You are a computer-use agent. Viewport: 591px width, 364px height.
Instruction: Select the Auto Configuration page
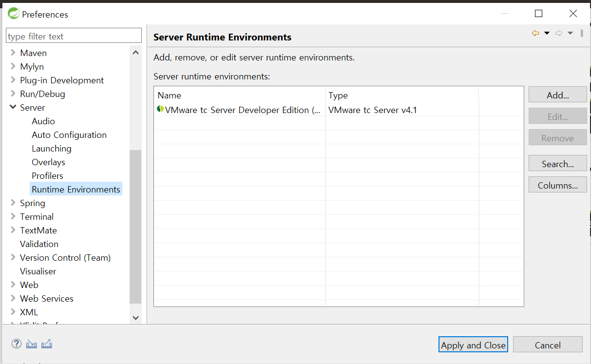69,135
